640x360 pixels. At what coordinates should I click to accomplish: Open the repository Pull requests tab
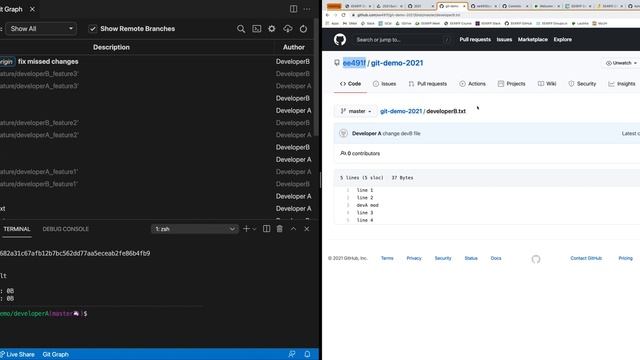(x=428, y=84)
